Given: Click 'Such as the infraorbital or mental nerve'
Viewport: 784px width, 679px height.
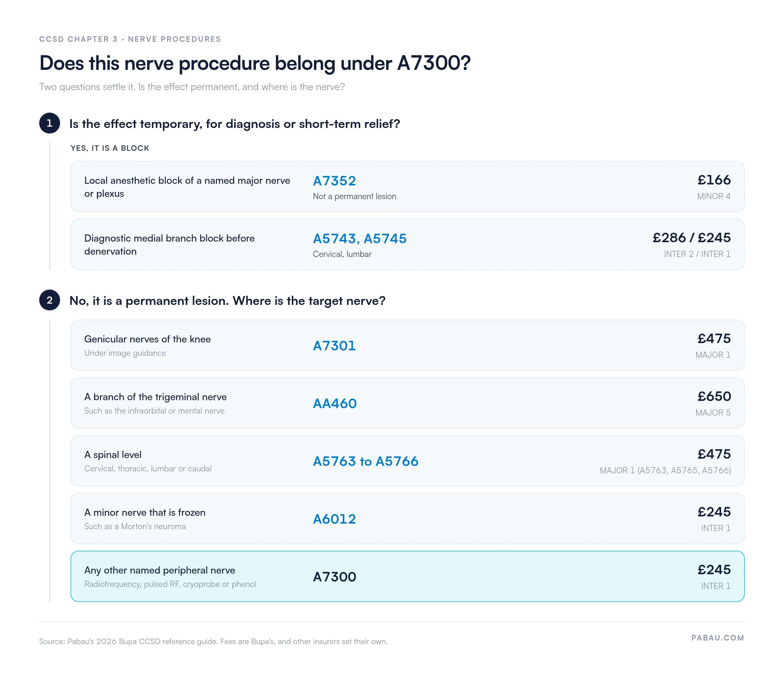Looking at the screenshot, I should click(154, 411).
